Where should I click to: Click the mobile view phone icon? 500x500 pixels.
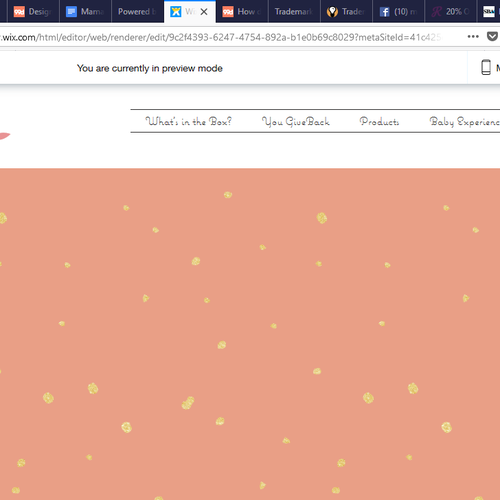pos(486,67)
